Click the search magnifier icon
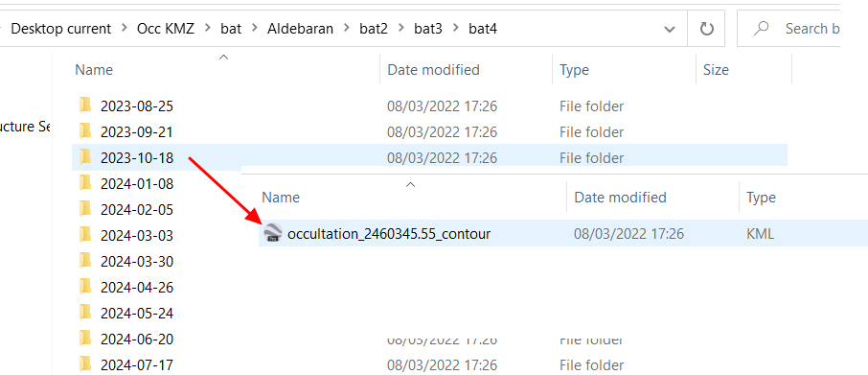The image size is (868, 375). tap(762, 28)
